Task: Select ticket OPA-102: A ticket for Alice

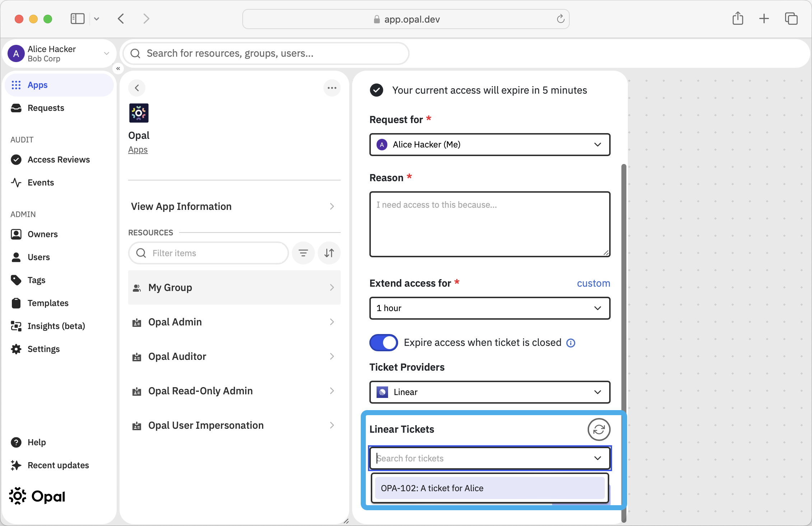Action: tap(490, 488)
